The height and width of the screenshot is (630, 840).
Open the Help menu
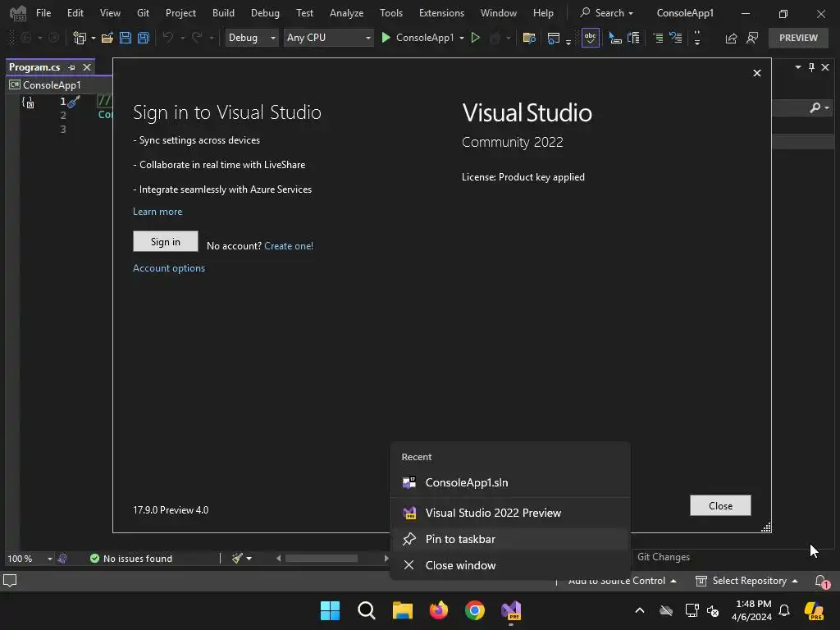[543, 13]
